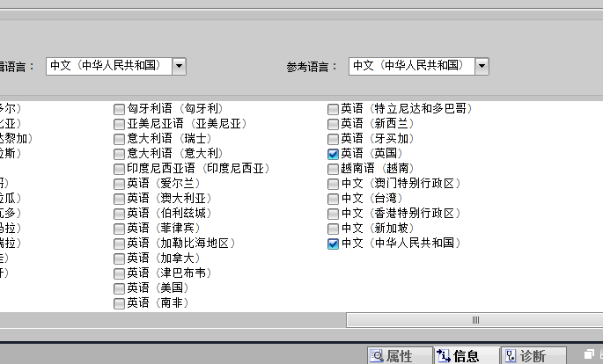This screenshot has height=364, width=603.
Task: Select 英语 (澳大利亚) checkbox
Action: pos(119,200)
